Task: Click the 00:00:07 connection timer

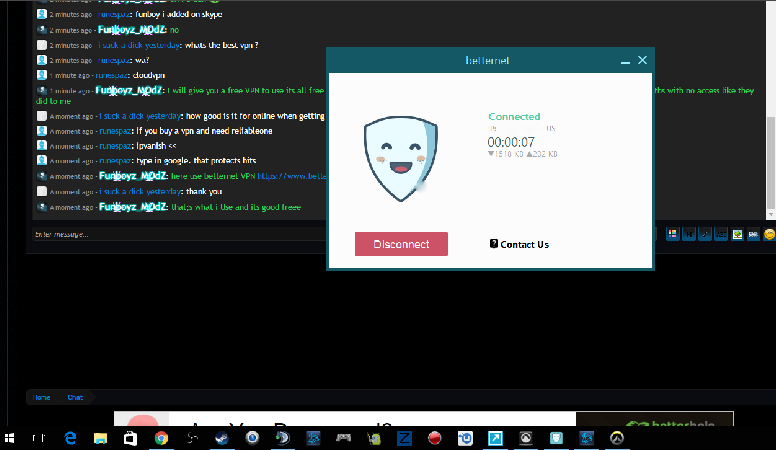Action: (x=511, y=143)
